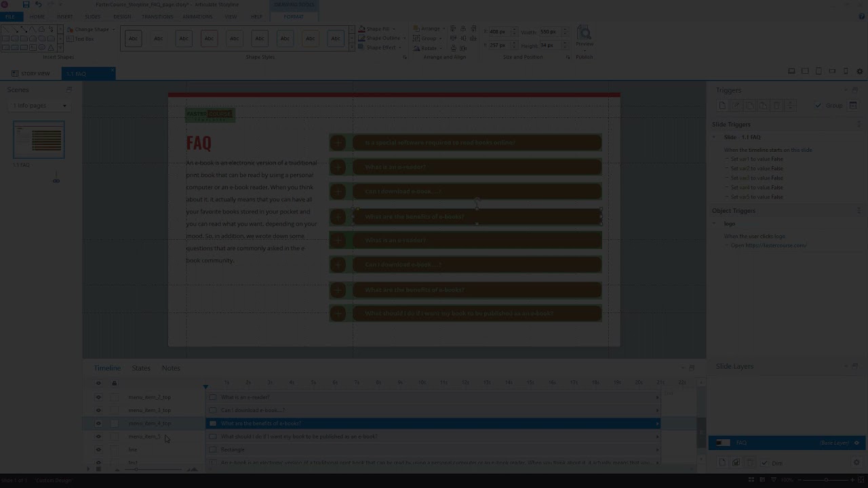Screen dimensions: 868x488
Task: Open the TRANSITIONS ribbon tab
Action: click(157, 16)
